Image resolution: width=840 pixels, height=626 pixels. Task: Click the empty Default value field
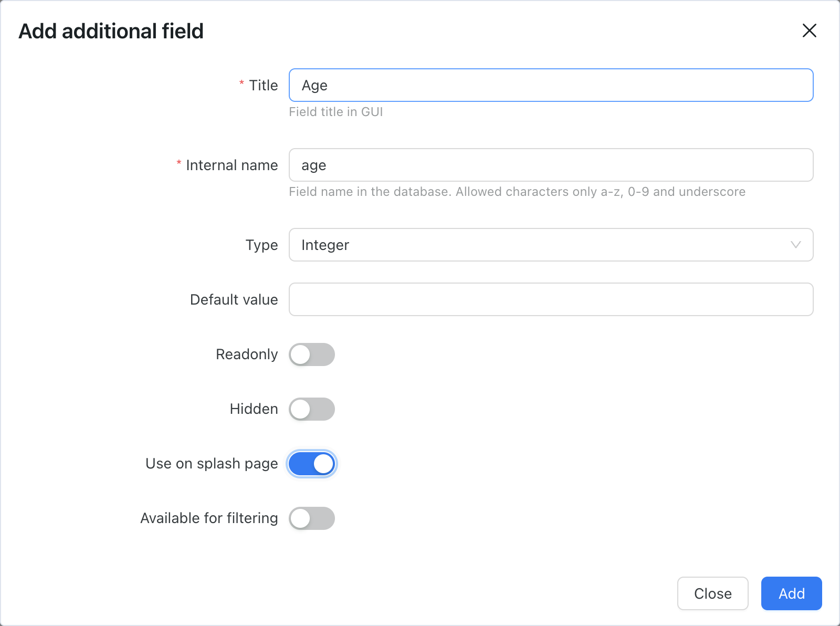(551, 299)
